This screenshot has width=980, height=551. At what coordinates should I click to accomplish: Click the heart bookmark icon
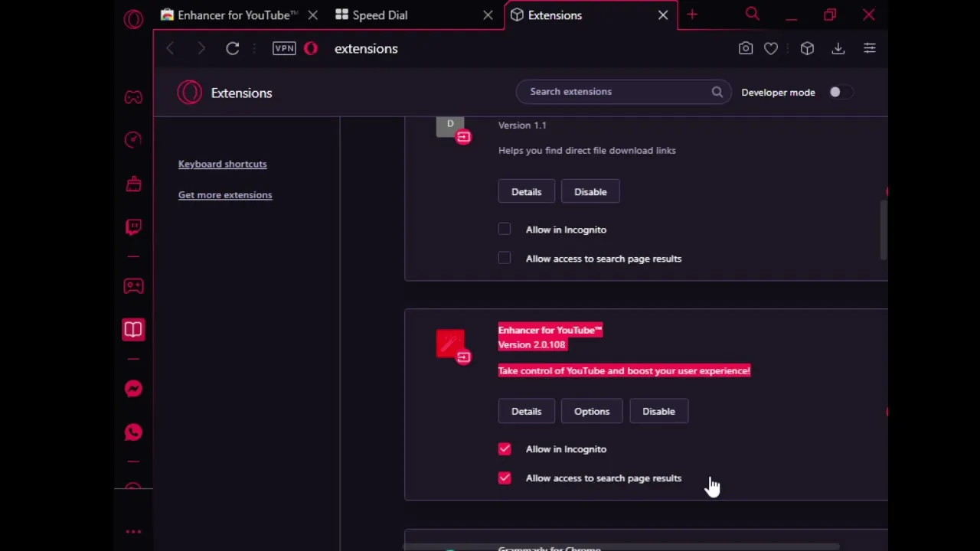tap(771, 48)
